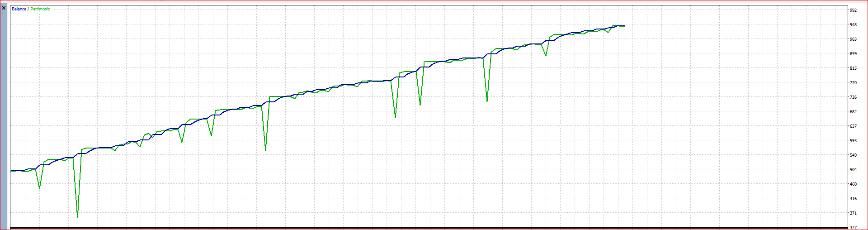Click the green Patrimonio legend label
868x230 pixels.
click(x=40, y=9)
